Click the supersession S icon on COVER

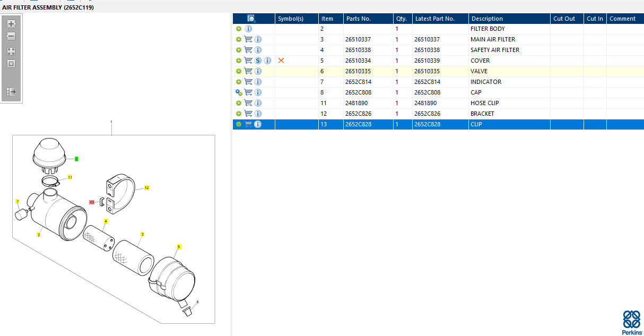258,61
